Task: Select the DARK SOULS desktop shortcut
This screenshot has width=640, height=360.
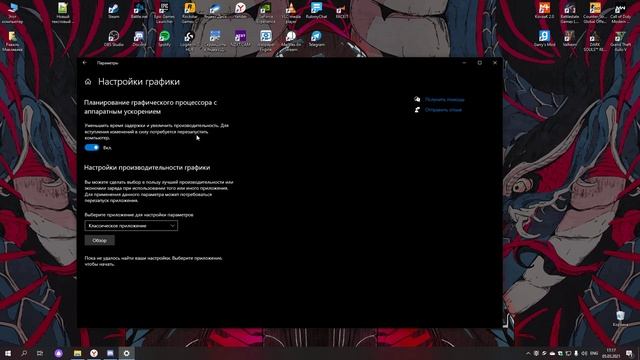Action: 595,41
